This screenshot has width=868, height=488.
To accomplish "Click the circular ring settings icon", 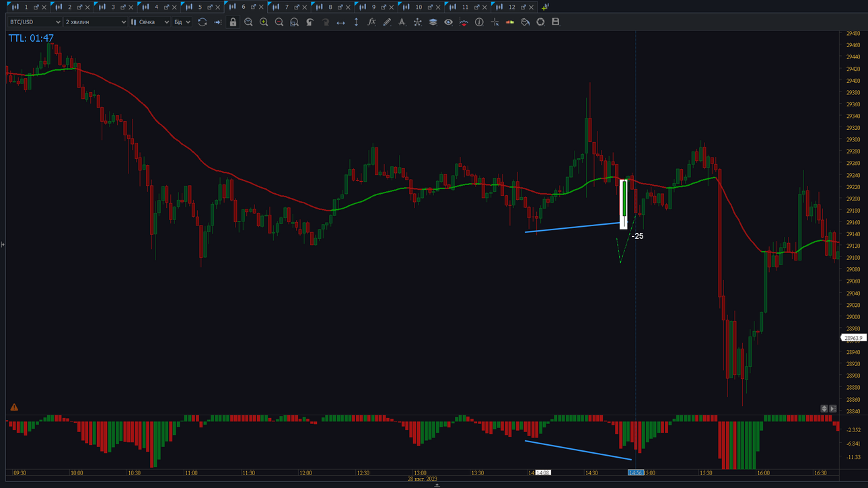I will 540,22.
